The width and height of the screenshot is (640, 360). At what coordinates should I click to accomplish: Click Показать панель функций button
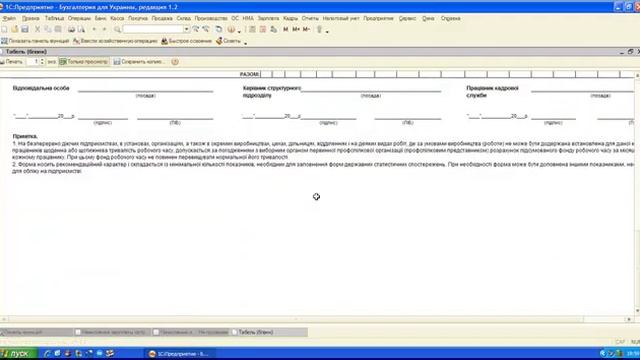point(35,41)
